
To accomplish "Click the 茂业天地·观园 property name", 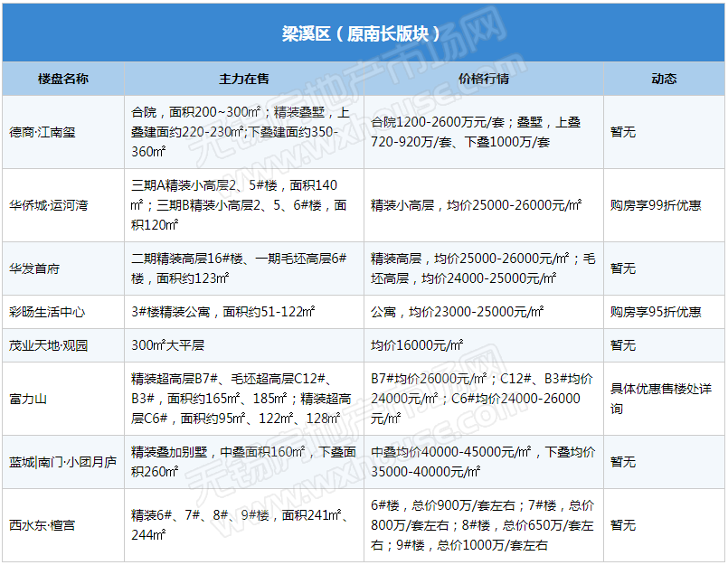I will pos(48,345).
